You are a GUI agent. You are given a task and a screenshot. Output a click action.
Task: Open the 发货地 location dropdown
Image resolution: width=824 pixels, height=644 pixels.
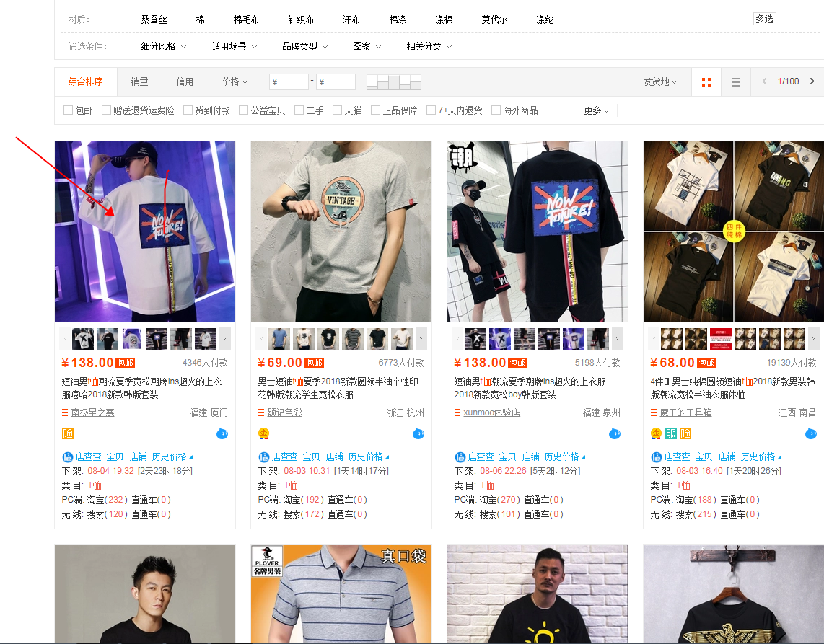659,81
